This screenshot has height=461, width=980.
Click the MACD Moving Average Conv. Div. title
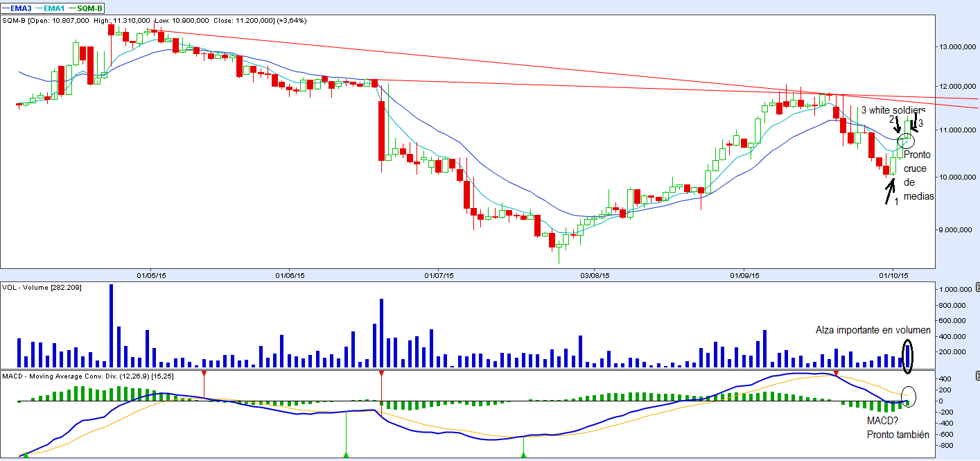88,375
